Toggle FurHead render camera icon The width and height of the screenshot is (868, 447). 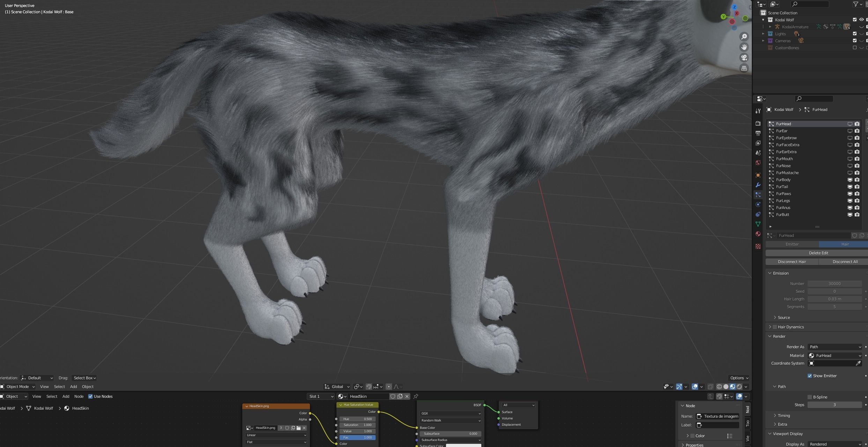pos(857,124)
